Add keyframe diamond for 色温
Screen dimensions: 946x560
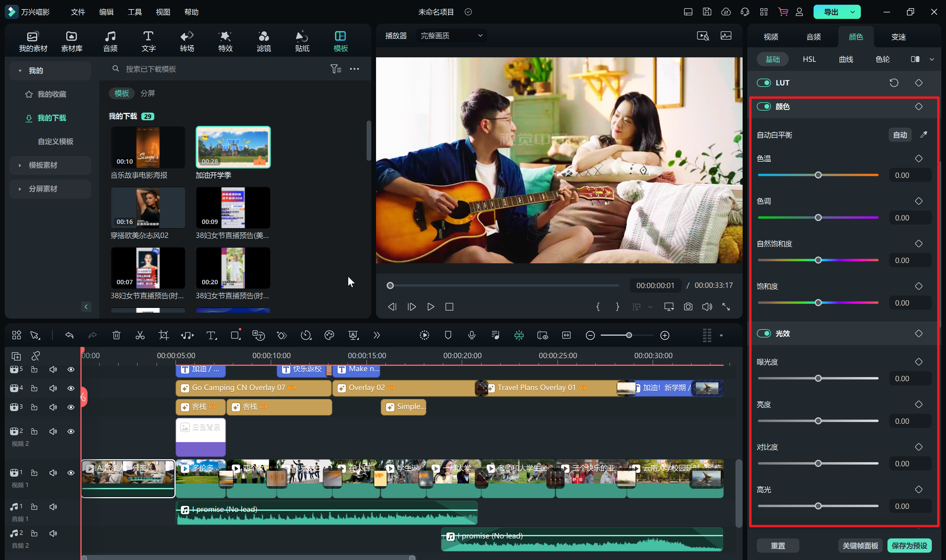919,158
